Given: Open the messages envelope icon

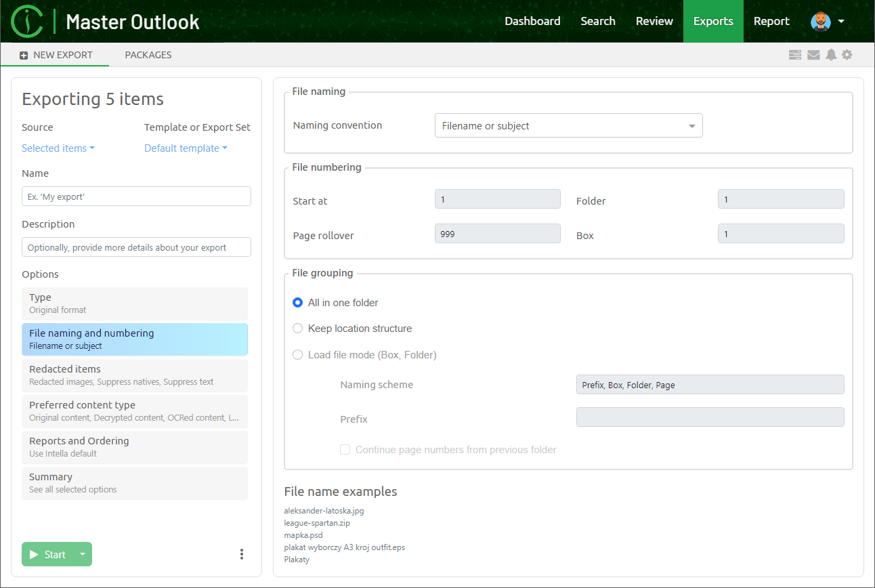Looking at the screenshot, I should (x=813, y=55).
